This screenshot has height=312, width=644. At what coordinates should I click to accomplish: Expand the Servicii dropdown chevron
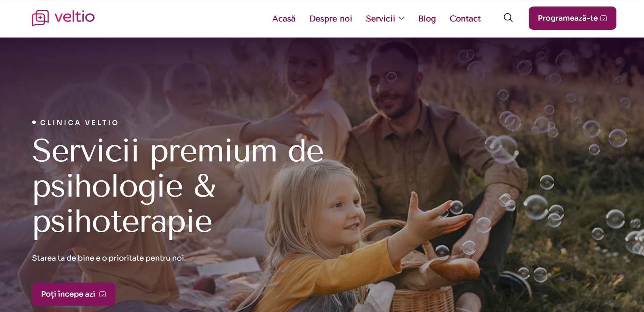402,18
